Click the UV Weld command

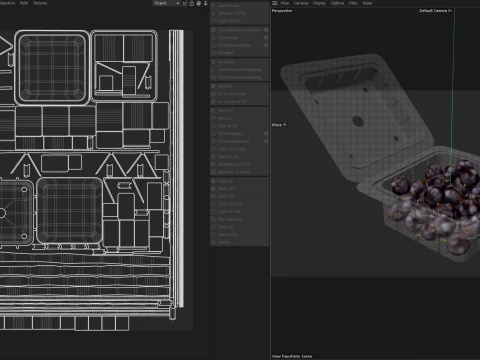click(239, 53)
